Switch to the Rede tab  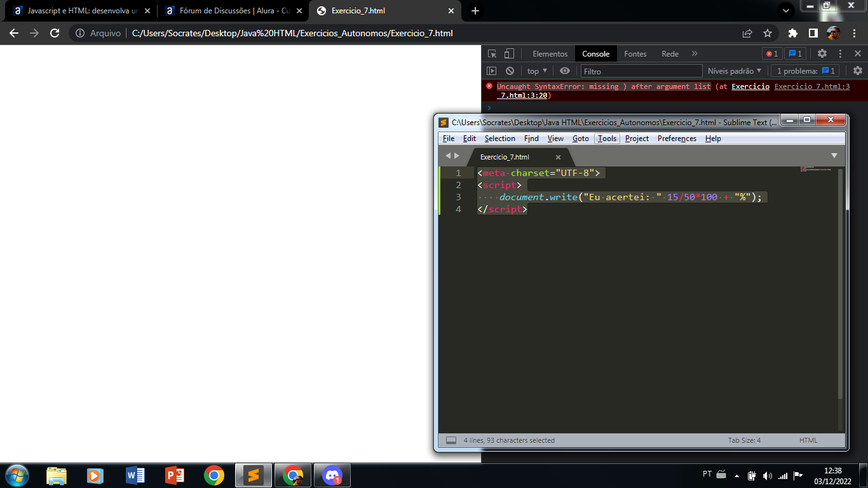pyautogui.click(x=670, y=54)
